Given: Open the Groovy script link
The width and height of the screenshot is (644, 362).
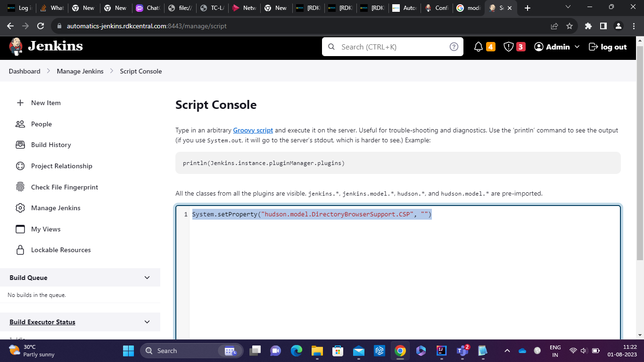Looking at the screenshot, I should click(253, 130).
